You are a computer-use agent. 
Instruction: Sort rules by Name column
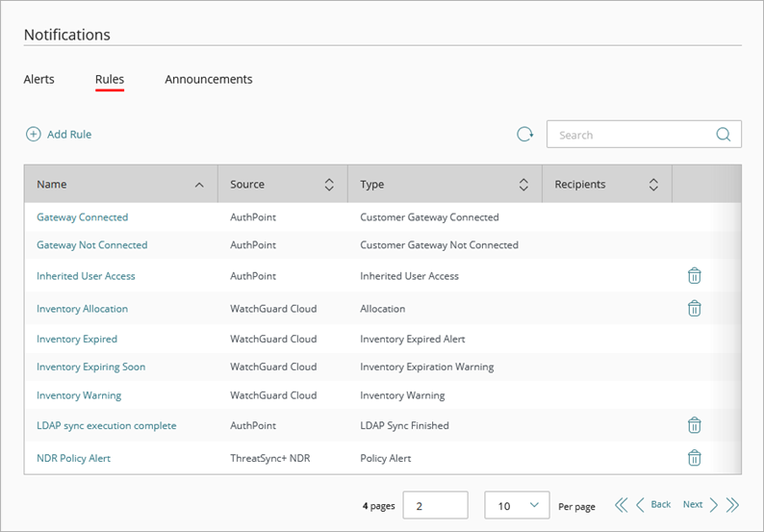point(198,185)
